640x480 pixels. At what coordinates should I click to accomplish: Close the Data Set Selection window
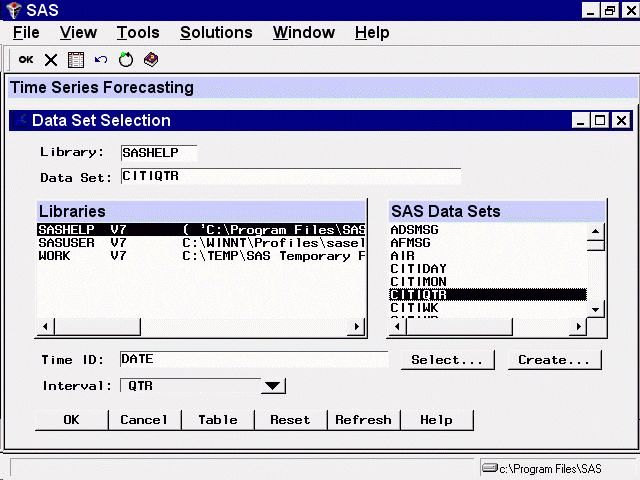(x=621, y=120)
